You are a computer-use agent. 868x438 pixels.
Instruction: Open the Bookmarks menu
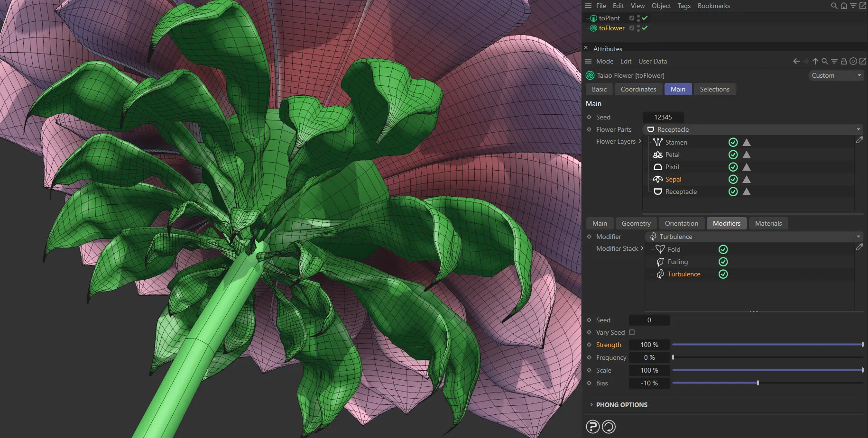tap(713, 6)
